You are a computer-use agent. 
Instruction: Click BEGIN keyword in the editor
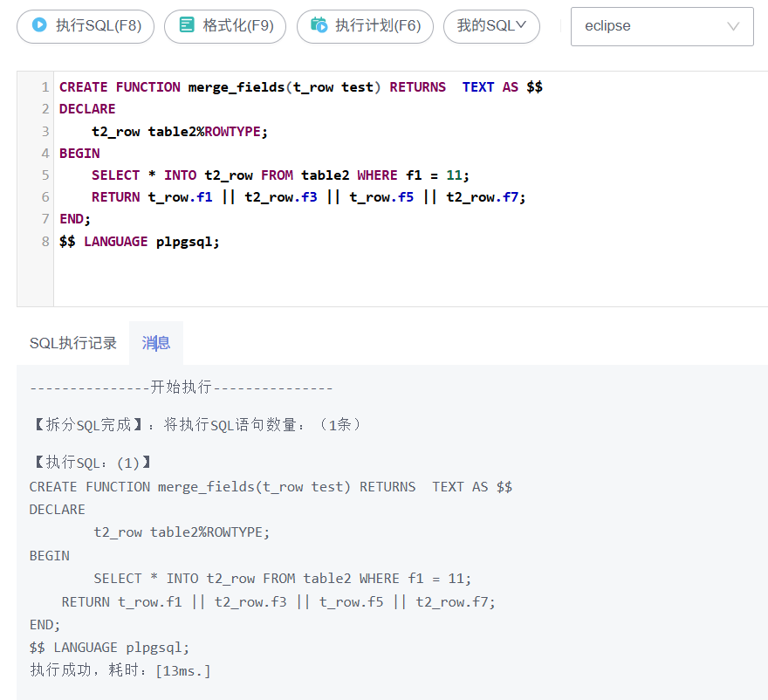click(79, 154)
